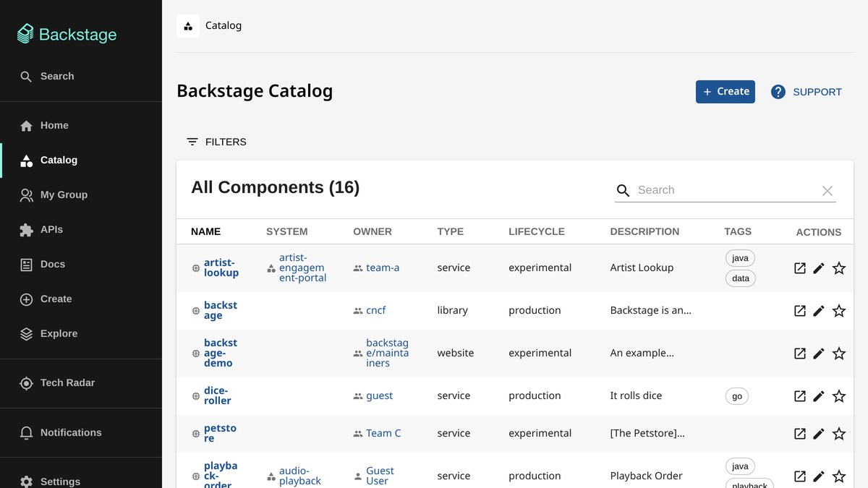The width and height of the screenshot is (868, 488).
Task: Open My Group page
Action: click(x=81, y=194)
